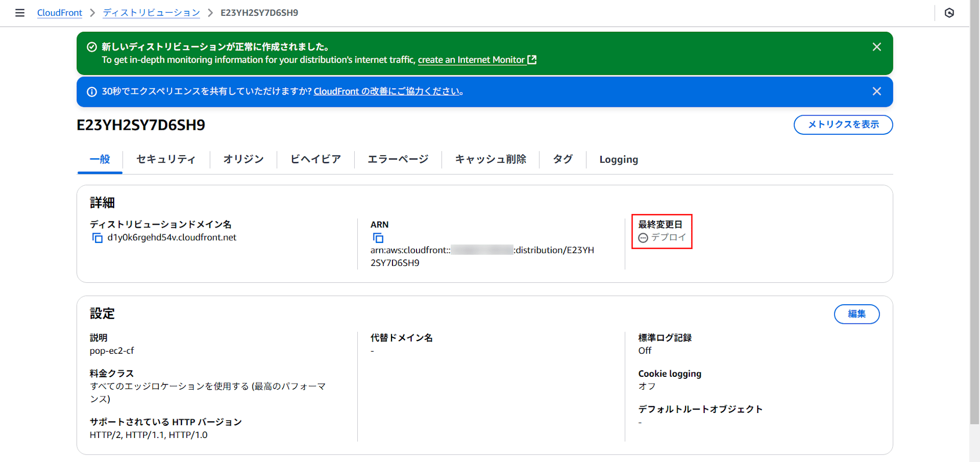Click the デプロイ status text

coord(668,238)
